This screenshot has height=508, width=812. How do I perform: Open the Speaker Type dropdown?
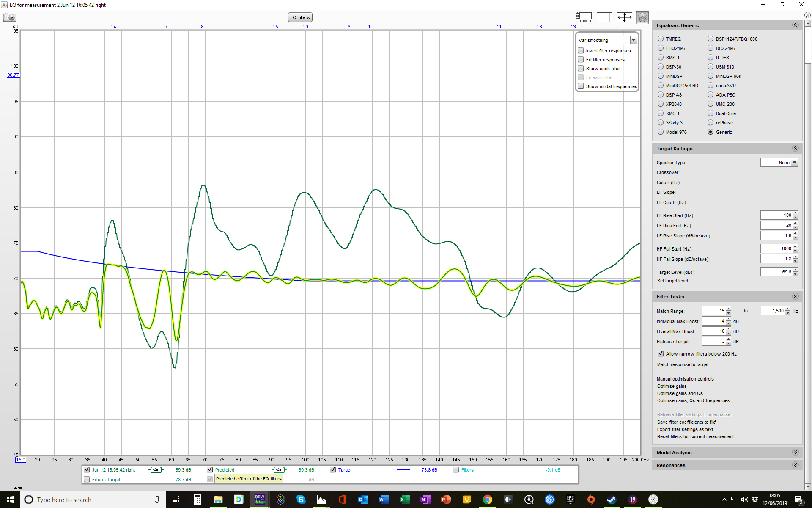pos(794,163)
